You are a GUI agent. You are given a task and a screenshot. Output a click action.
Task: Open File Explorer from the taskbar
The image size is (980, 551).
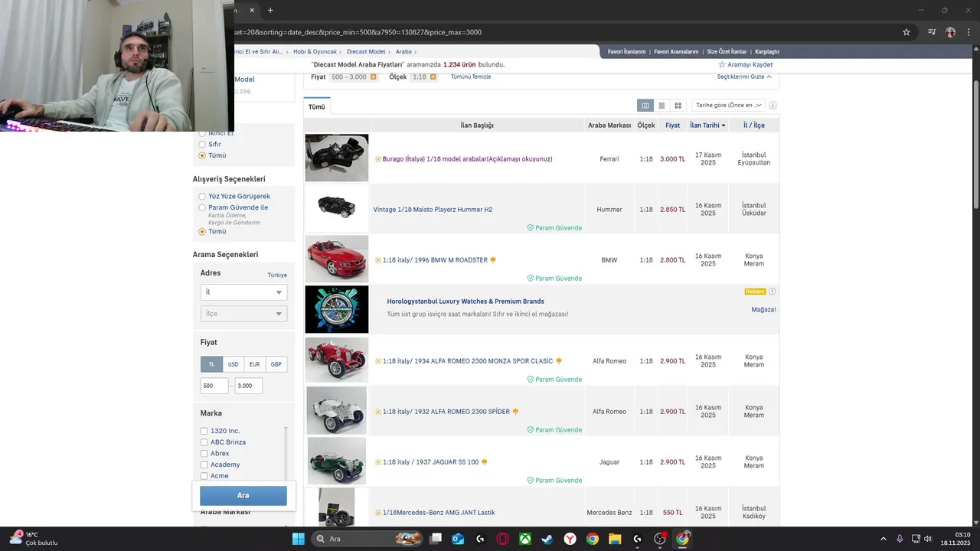615,539
